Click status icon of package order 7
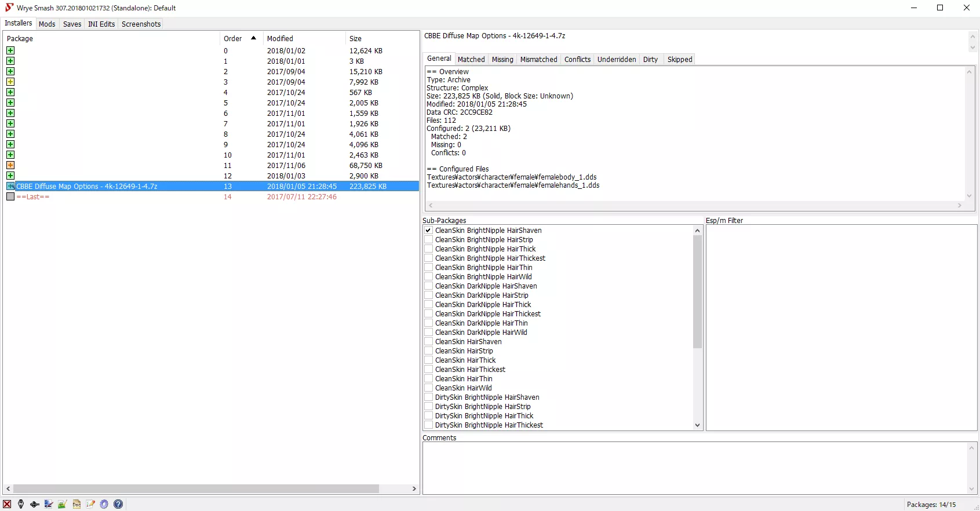The width and height of the screenshot is (980, 511). point(10,123)
